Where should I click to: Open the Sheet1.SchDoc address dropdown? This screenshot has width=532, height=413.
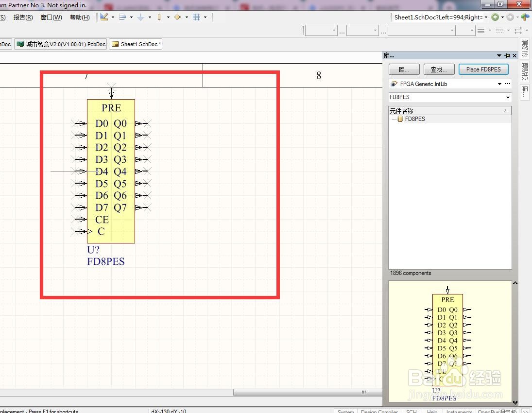(486, 17)
